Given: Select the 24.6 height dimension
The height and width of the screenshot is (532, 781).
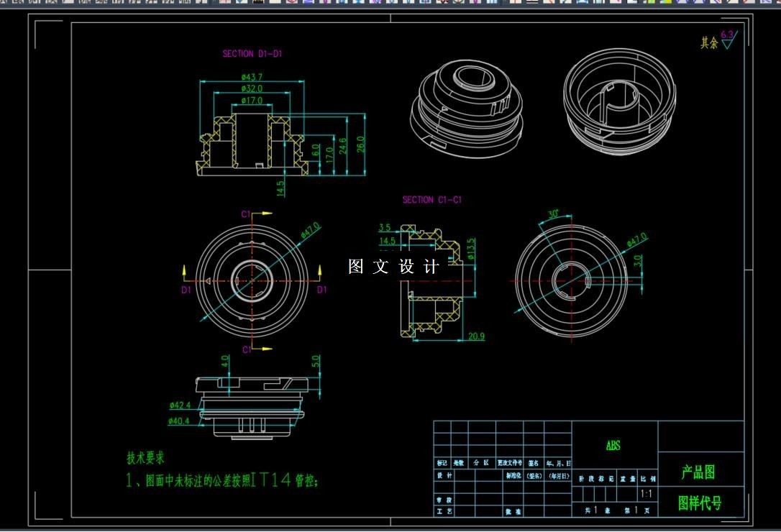Looking at the screenshot, I should click(x=343, y=146).
